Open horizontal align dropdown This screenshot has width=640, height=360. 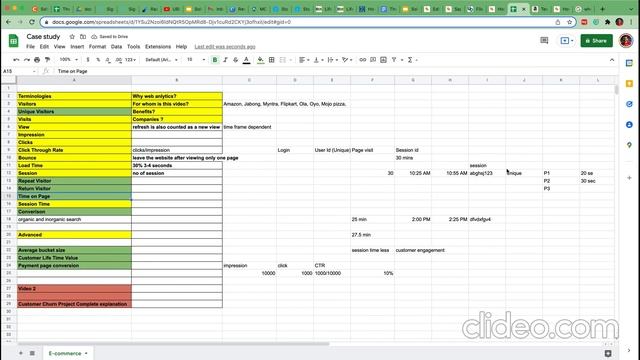304,60
